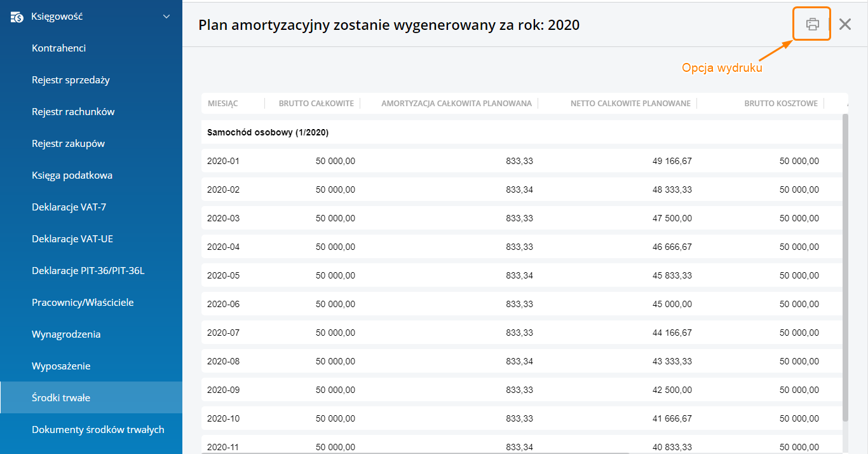
Task: Select Deklaracje PIT-36/PIT-36L
Action: tap(88, 271)
